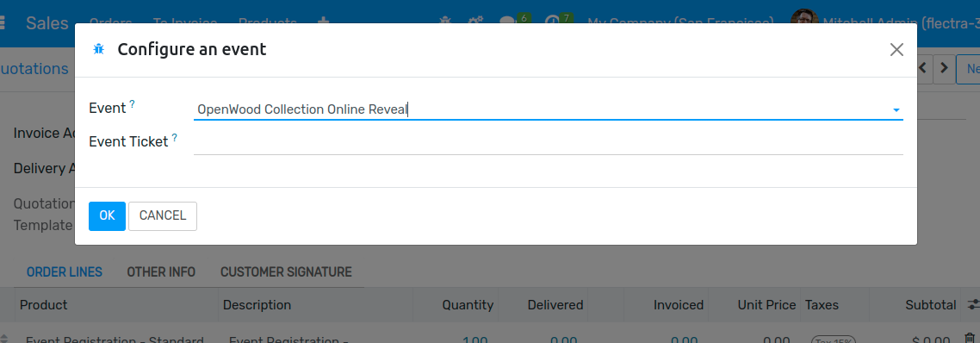Click the Tax 15% tag
Viewport: 980px width, 343px height.
point(833,340)
